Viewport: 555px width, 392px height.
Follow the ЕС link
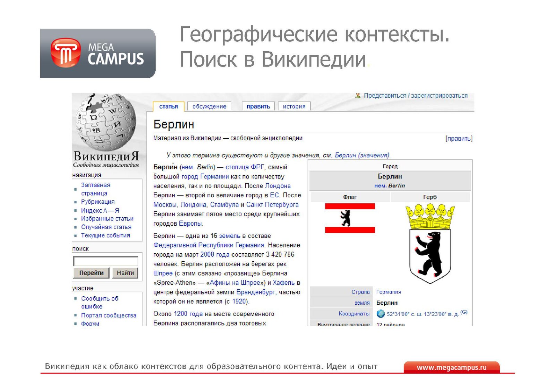[x=274, y=195]
